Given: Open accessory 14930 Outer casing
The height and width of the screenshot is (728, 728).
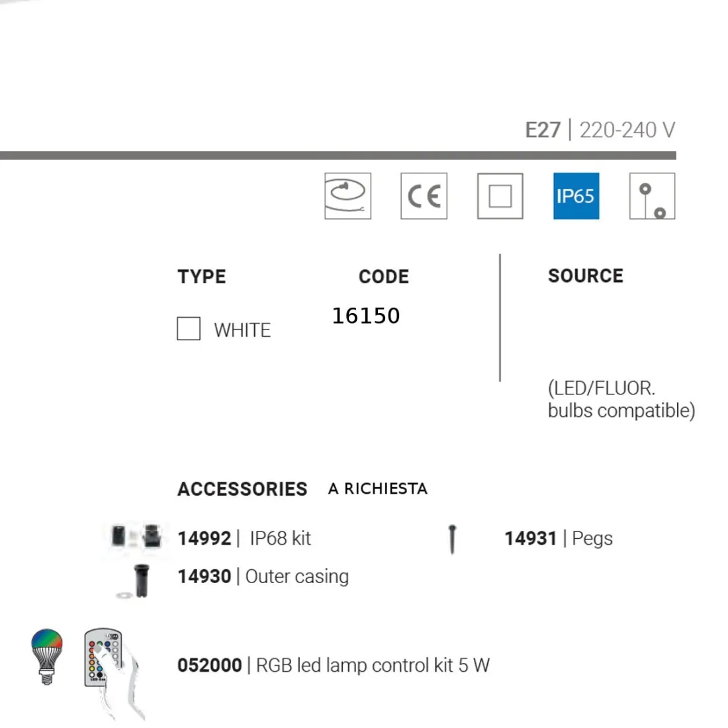Looking at the screenshot, I should [263, 576].
